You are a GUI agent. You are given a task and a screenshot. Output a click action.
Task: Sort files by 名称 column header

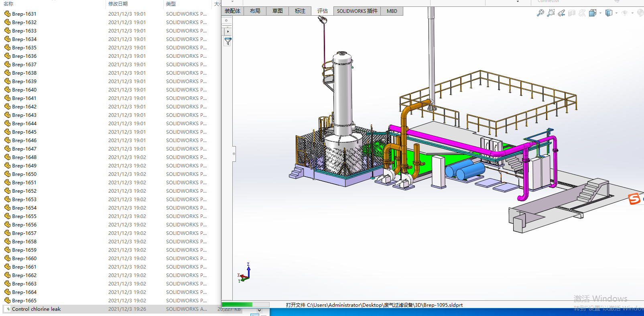tap(8, 4)
